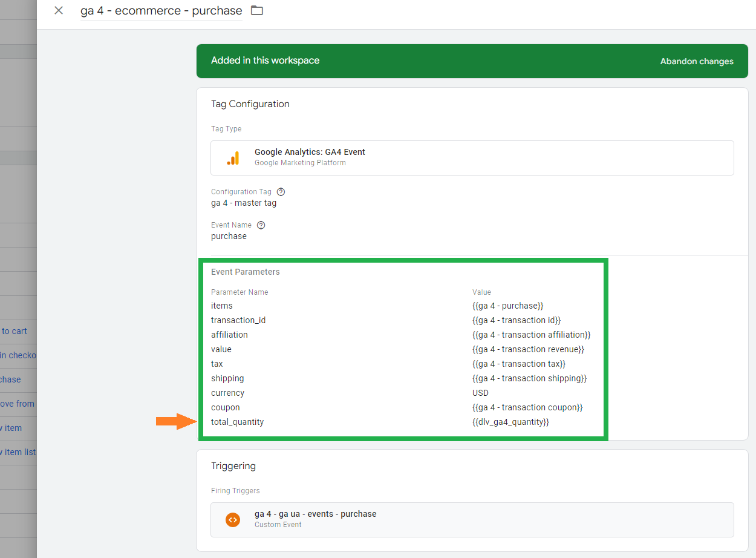Click the 'transaction_id' parameter name
This screenshot has height=558, width=756.
pos(238,320)
